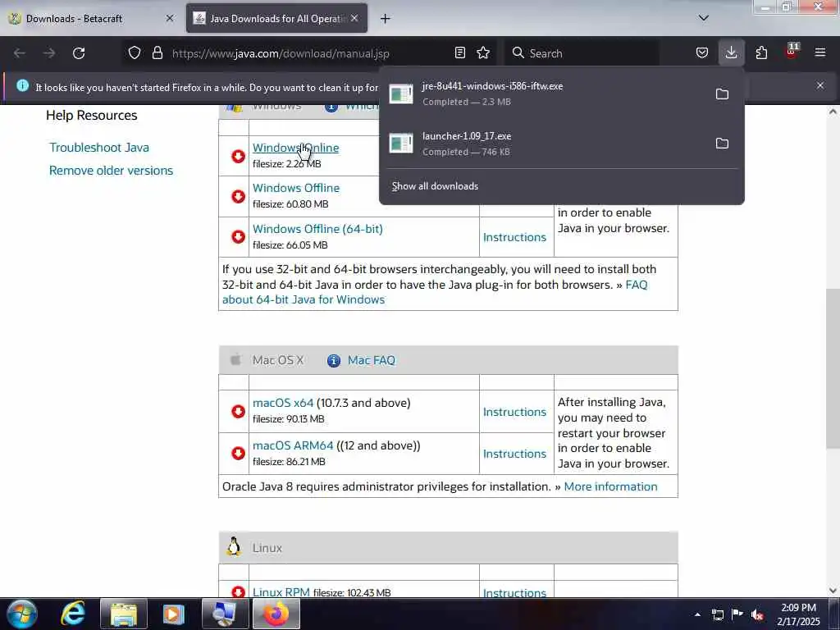Click red download icon for Windows Offline 60.80 MB
The width and height of the screenshot is (840, 630).
pos(238,197)
